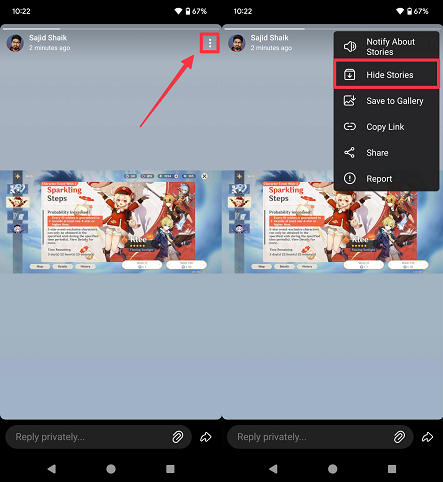Choose Notify About Stories option
Screen dimensions: 443x482
(386, 47)
